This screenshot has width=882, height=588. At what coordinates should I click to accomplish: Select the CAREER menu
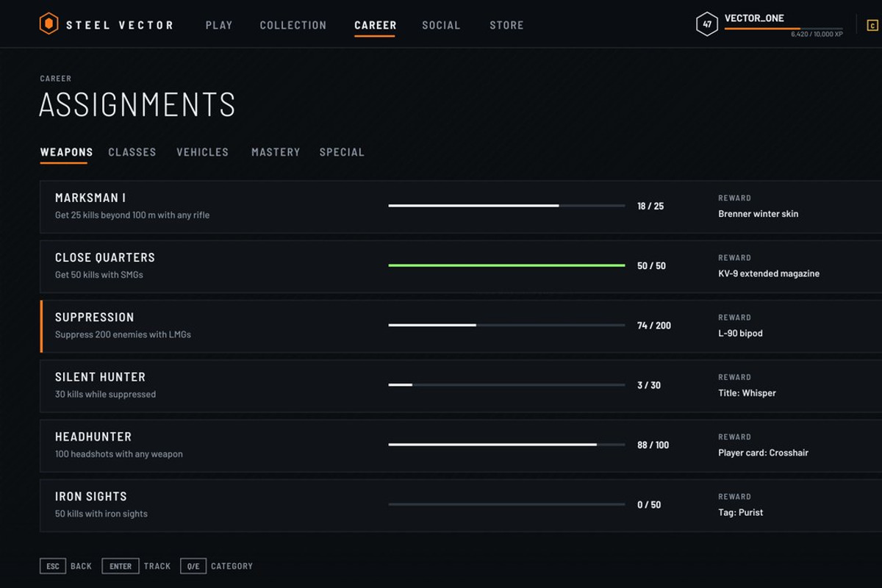376,25
